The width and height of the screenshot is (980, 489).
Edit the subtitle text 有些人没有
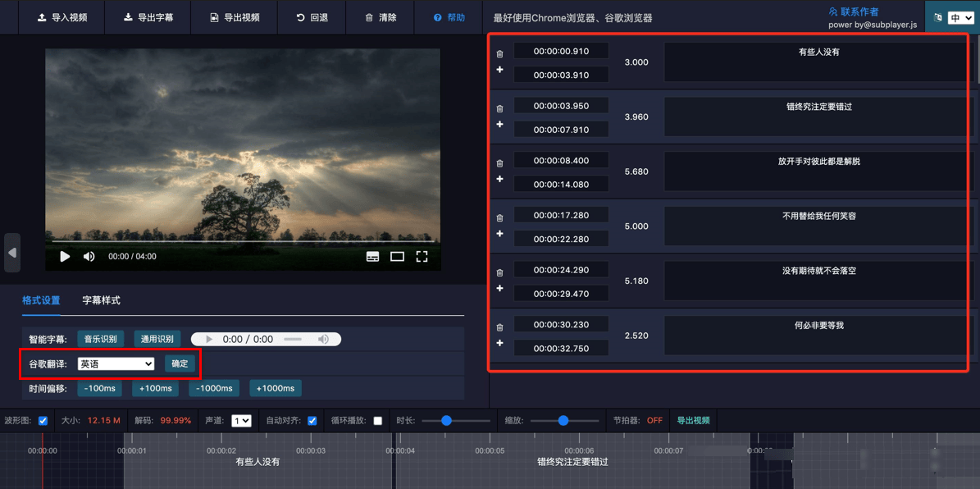click(x=818, y=62)
